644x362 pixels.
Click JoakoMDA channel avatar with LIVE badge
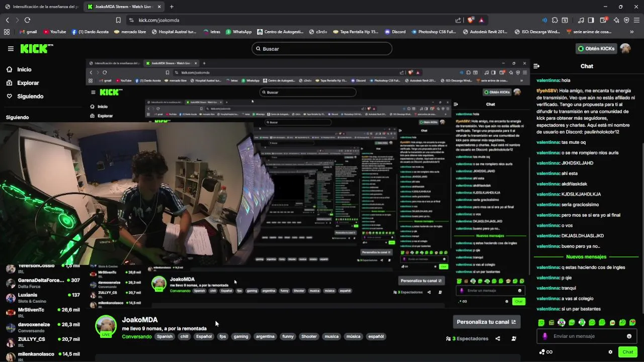(x=106, y=326)
